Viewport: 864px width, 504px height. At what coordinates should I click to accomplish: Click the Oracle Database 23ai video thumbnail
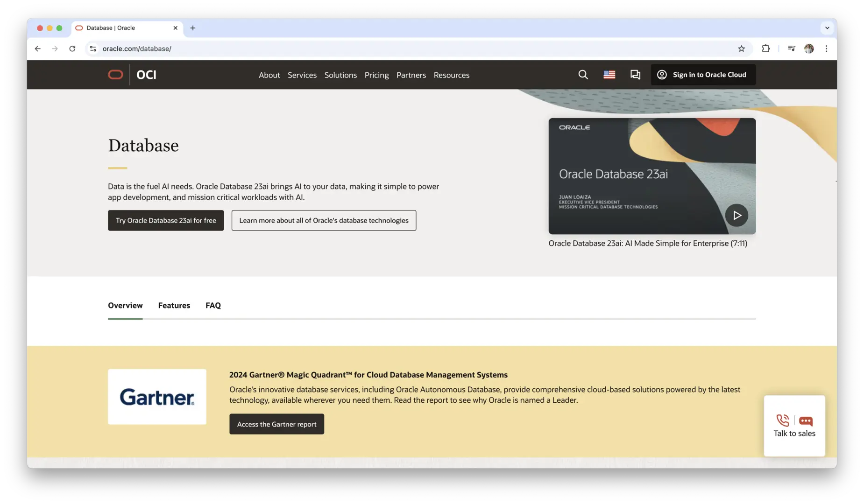(652, 176)
